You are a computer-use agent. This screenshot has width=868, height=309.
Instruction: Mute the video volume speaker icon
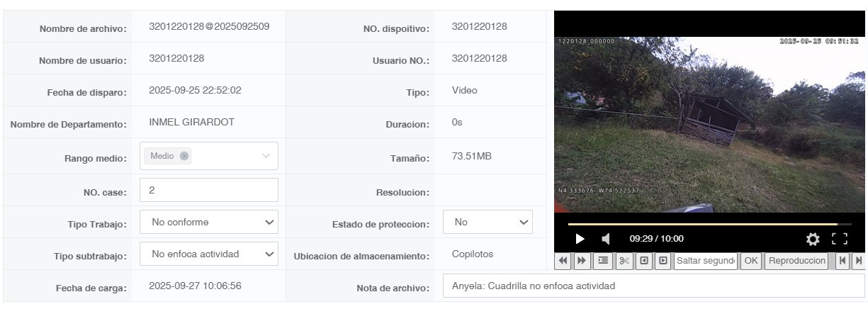(x=605, y=239)
